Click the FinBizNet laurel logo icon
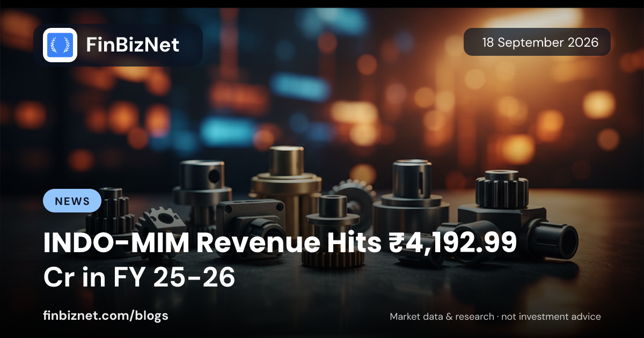Viewport: 644px width, 338px height. click(x=60, y=45)
